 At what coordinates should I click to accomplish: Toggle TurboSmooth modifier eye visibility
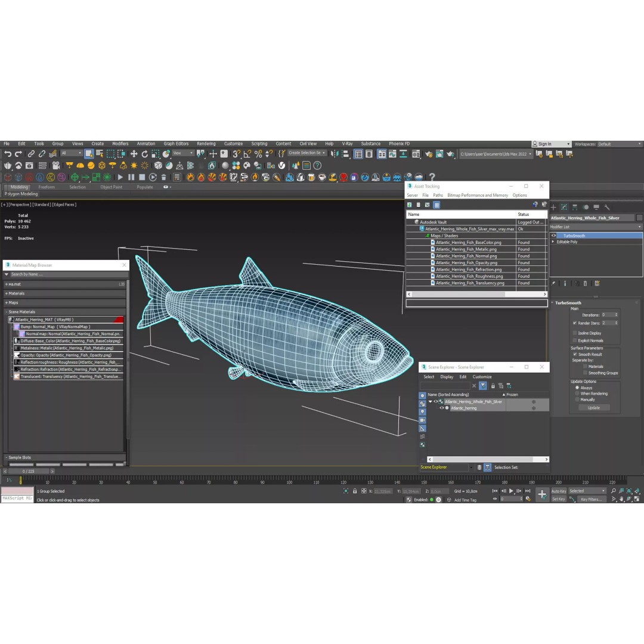pyautogui.click(x=553, y=236)
